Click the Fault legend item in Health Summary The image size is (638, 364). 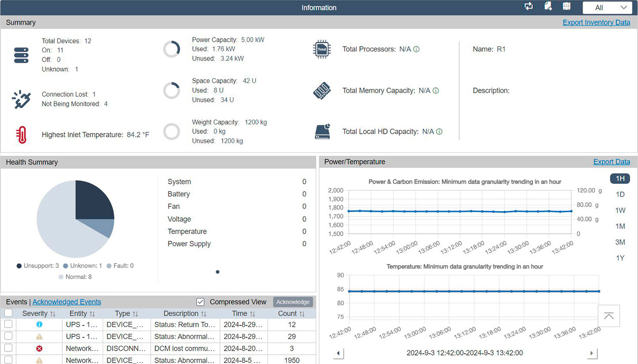[x=120, y=266]
